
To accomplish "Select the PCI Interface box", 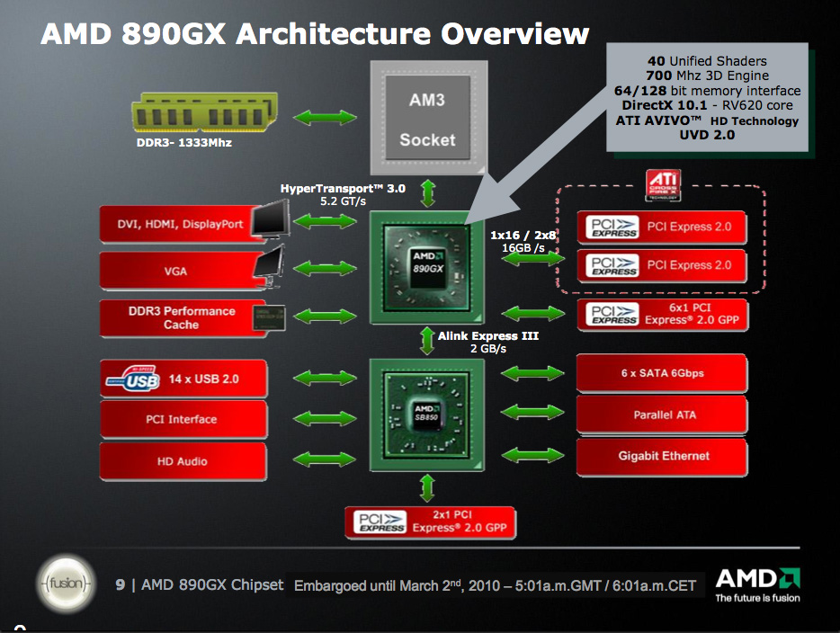I will 183,419.
